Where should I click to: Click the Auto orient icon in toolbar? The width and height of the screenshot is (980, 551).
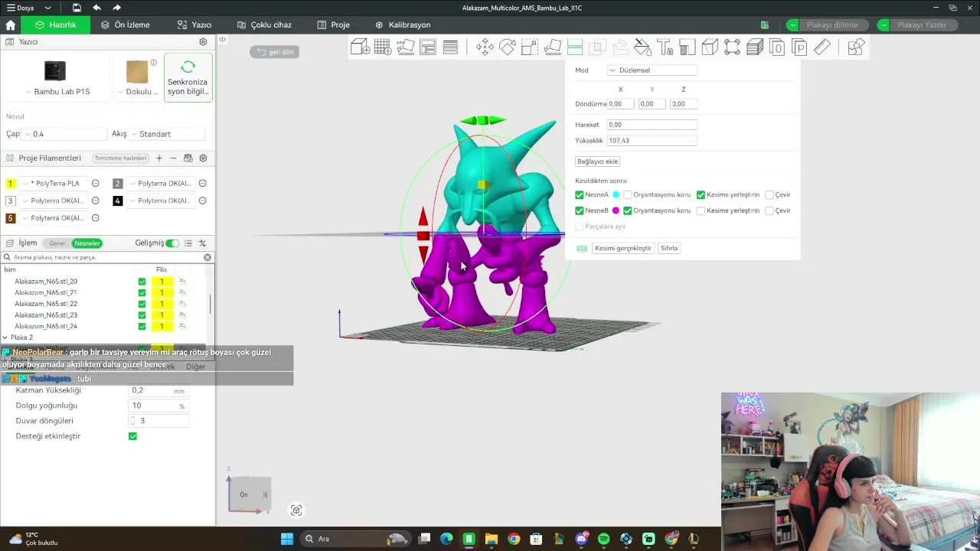405,47
